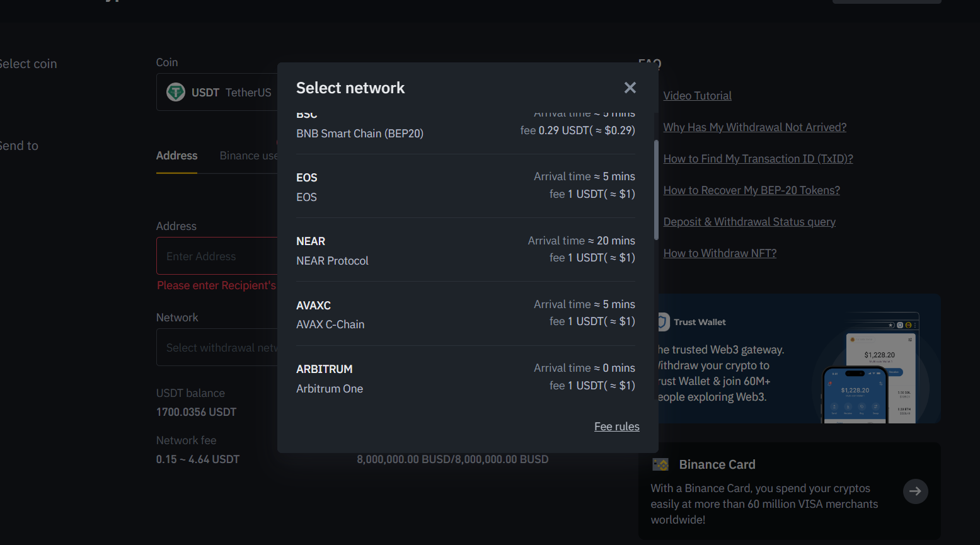Screen dimensions: 980x545
Task: Click the Enter Address input field
Action: [217, 256]
